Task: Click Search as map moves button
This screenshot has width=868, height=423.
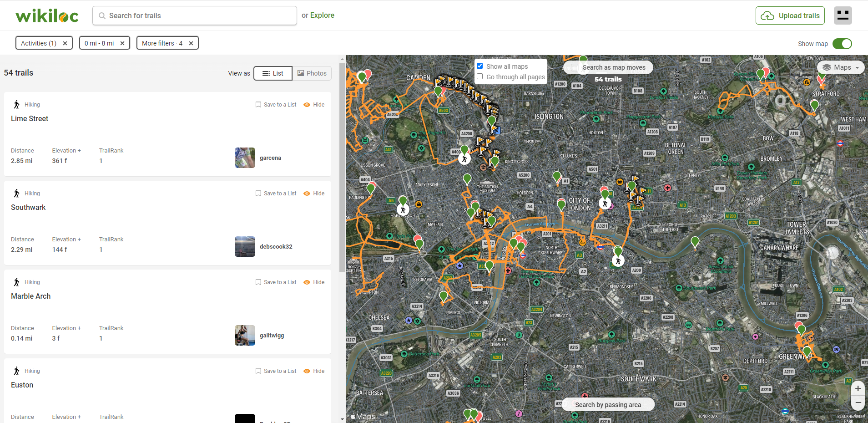Action: pos(608,67)
